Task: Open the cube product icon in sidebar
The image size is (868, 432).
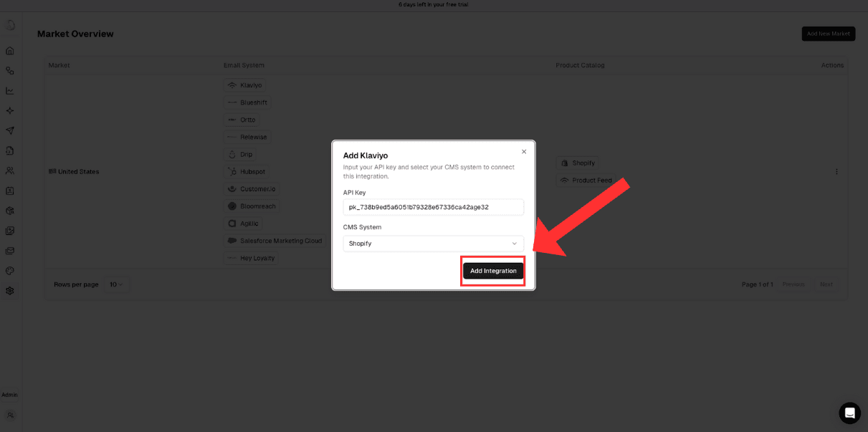Action: pyautogui.click(x=10, y=211)
